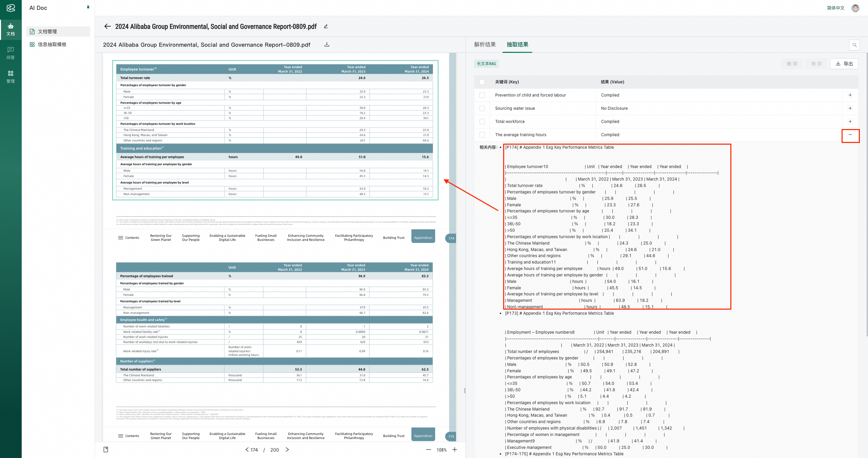
Task: Click the [P174] Appendix 1 reference heading
Action: point(559,147)
